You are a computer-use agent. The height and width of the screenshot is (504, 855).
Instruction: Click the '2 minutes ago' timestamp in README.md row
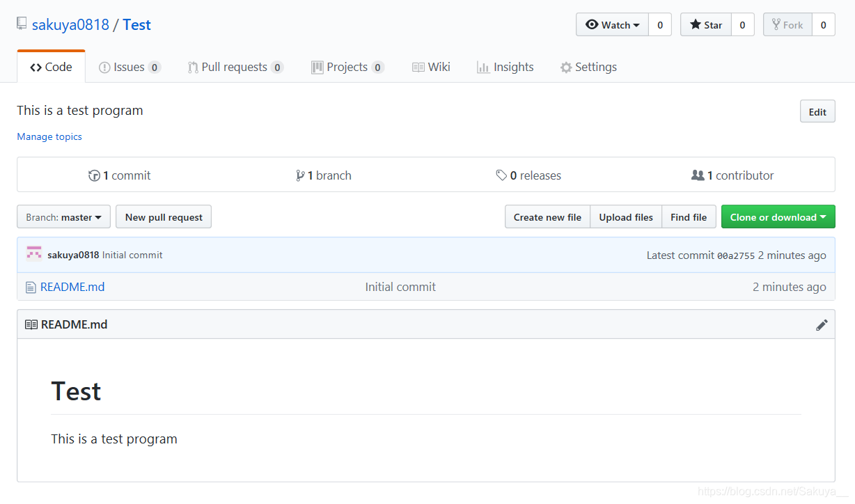tap(790, 287)
